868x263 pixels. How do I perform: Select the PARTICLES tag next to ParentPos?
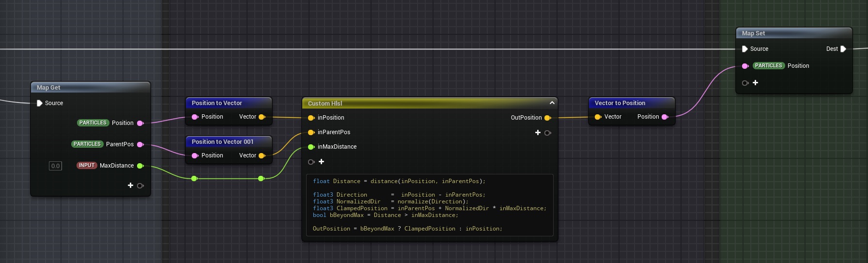pyautogui.click(x=87, y=144)
